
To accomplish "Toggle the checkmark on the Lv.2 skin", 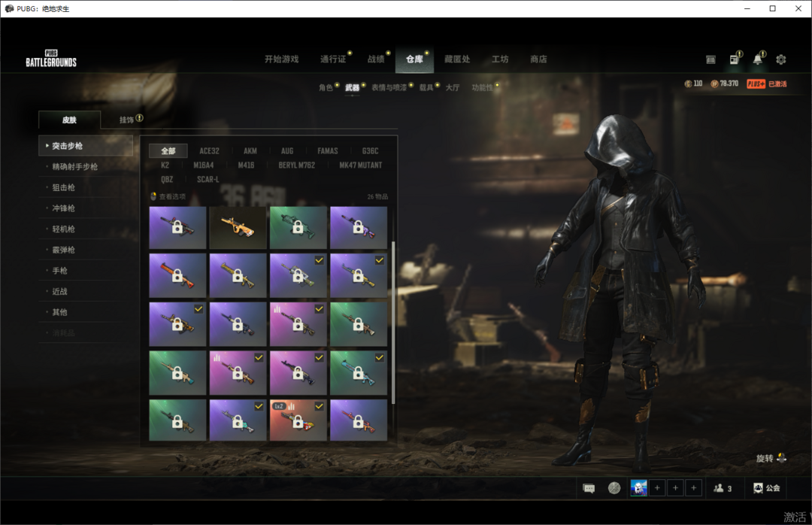I will [x=319, y=406].
